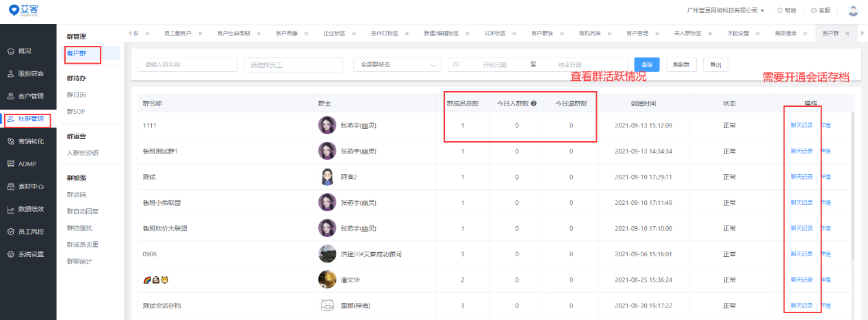This screenshot has width=868, height=320.
Task: Click the 概况 home icon in sidebar
Action: pos(11,51)
